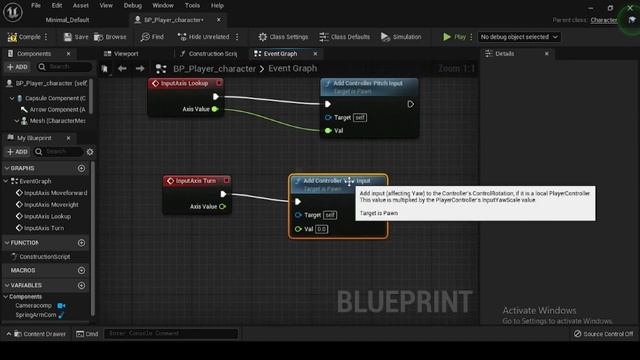The width and height of the screenshot is (640, 360).
Task: Compile the blueprint
Action: (24, 37)
